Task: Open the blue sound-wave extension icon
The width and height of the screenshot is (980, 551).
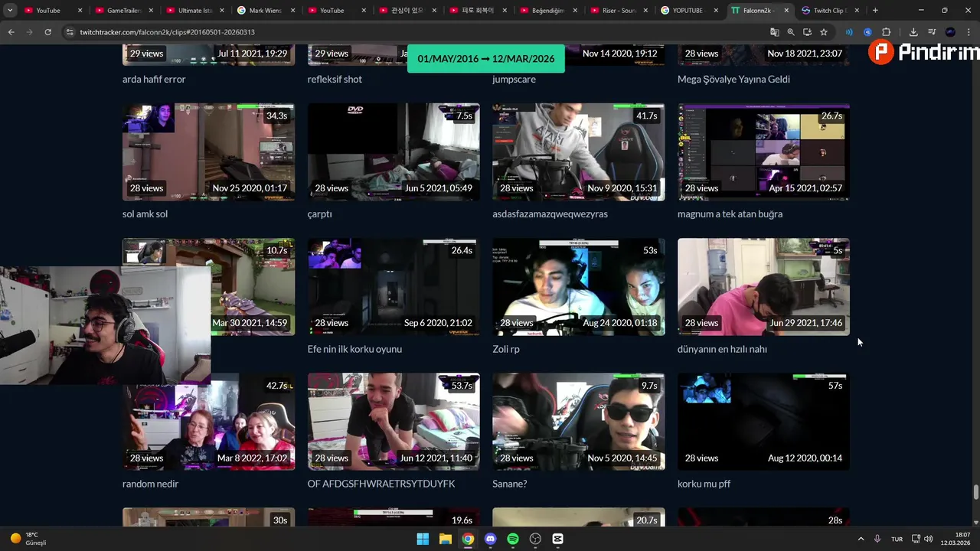Action: [849, 32]
